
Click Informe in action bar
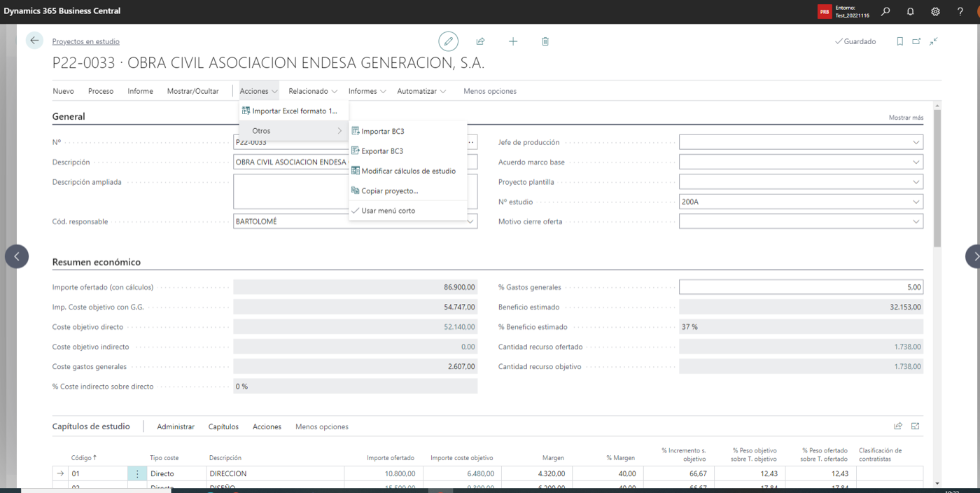(x=140, y=91)
